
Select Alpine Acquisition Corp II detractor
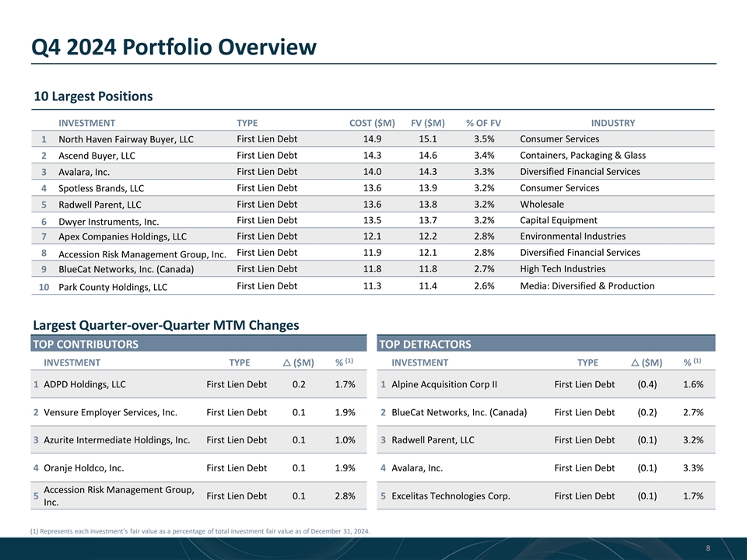tap(444, 384)
